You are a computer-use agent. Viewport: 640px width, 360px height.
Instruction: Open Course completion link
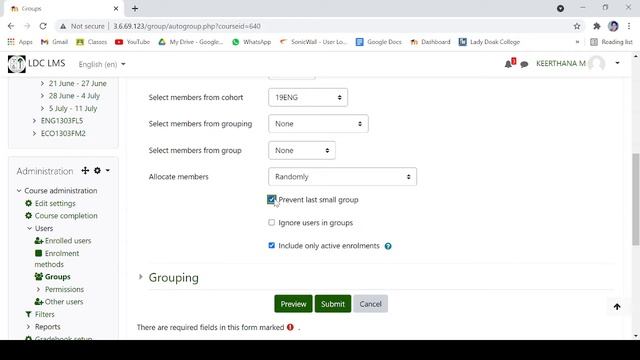pos(66,216)
